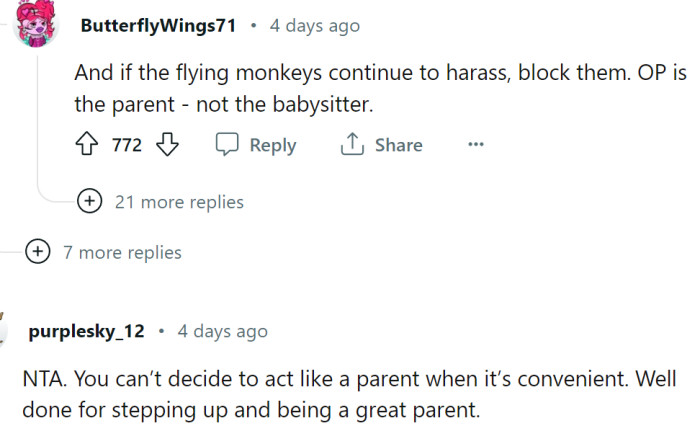
Task: Visit ButterflyWings71's profile via username
Action: coord(158,25)
